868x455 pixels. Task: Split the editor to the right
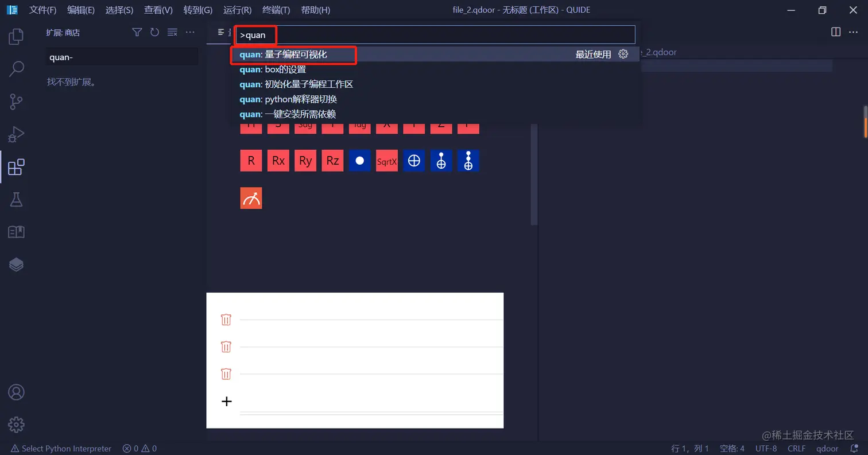[836, 32]
